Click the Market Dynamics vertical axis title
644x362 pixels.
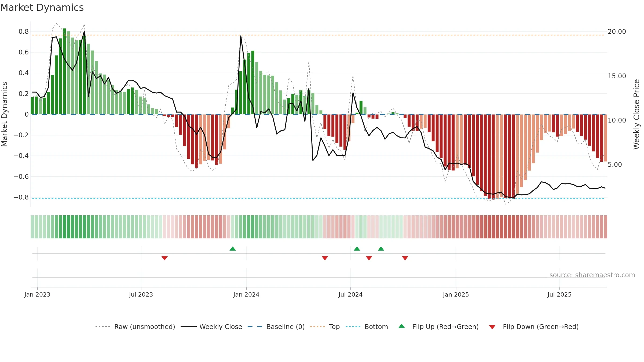(x=4, y=114)
